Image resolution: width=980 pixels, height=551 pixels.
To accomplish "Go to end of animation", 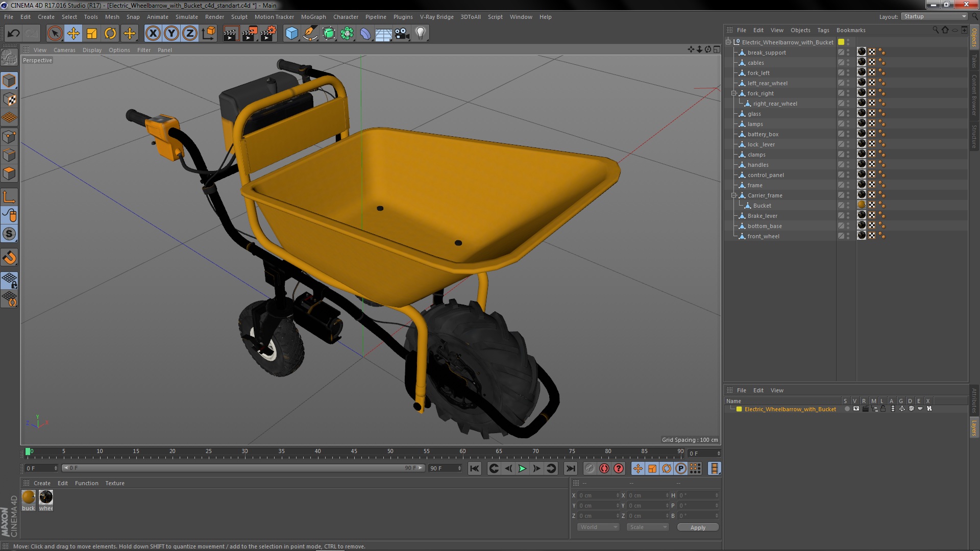I will pyautogui.click(x=571, y=468).
